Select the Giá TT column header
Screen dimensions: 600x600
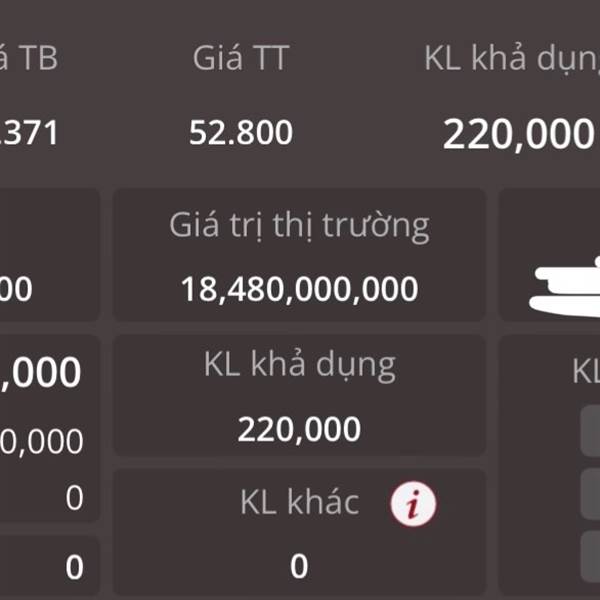click(241, 58)
